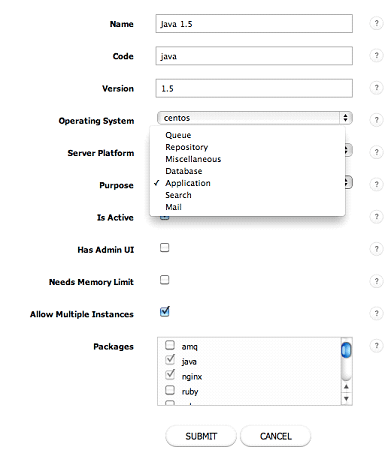
Task: Check the Needs Memory Limit box
Action: coord(165,280)
